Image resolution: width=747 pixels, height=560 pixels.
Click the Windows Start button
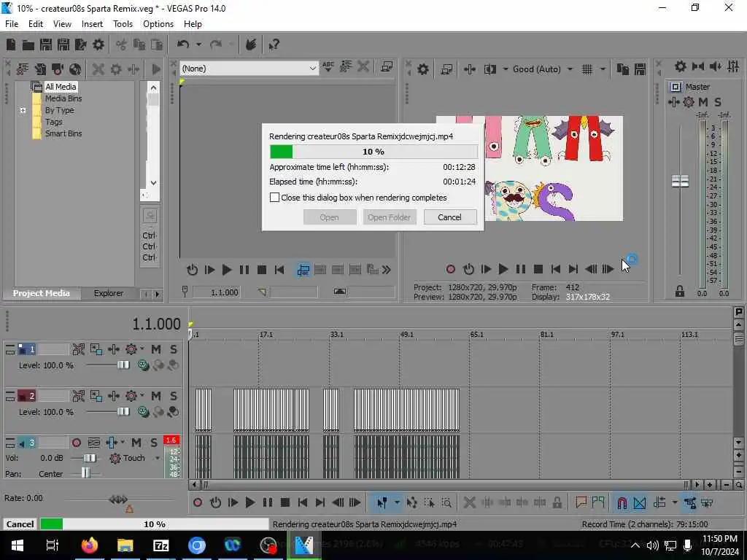coord(18,545)
